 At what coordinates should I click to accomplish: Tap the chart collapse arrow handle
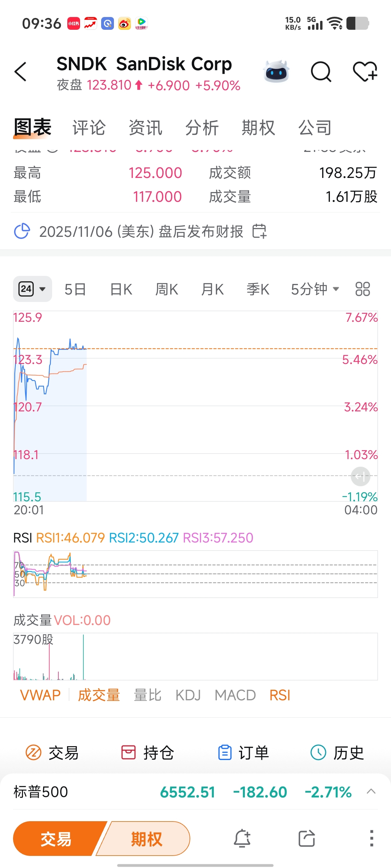360,476
